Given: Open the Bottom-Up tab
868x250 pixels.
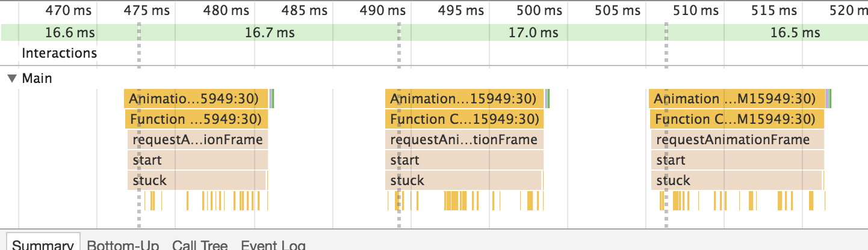Looking at the screenshot, I should [x=123, y=245].
